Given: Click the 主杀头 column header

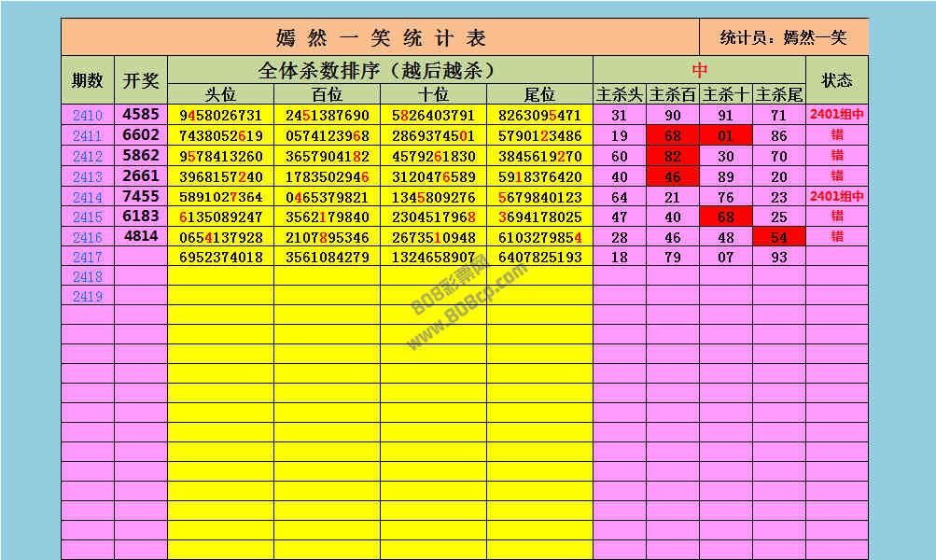Looking at the screenshot, I should pyautogui.click(x=620, y=94).
